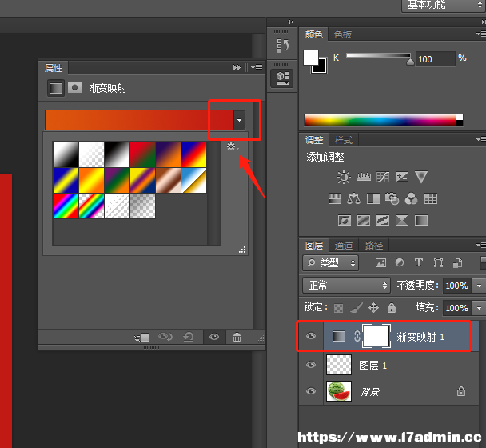
Task: Filter layers by type layers
Action: [419, 262]
